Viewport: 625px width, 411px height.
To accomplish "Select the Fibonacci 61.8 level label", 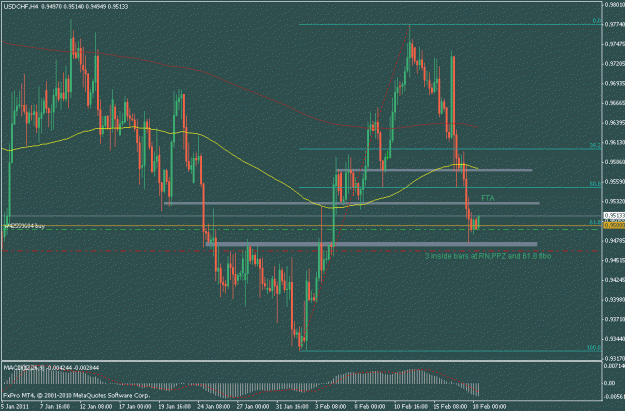I will coord(595,222).
